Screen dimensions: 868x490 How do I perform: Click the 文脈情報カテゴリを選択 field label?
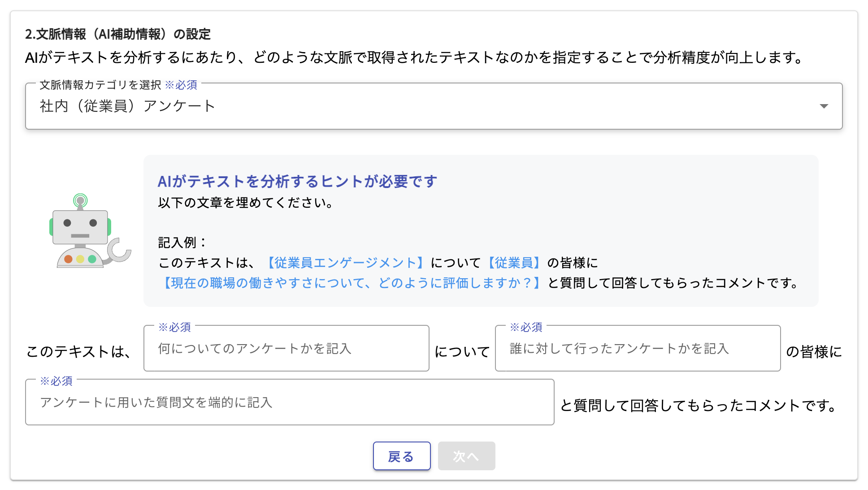(x=100, y=85)
